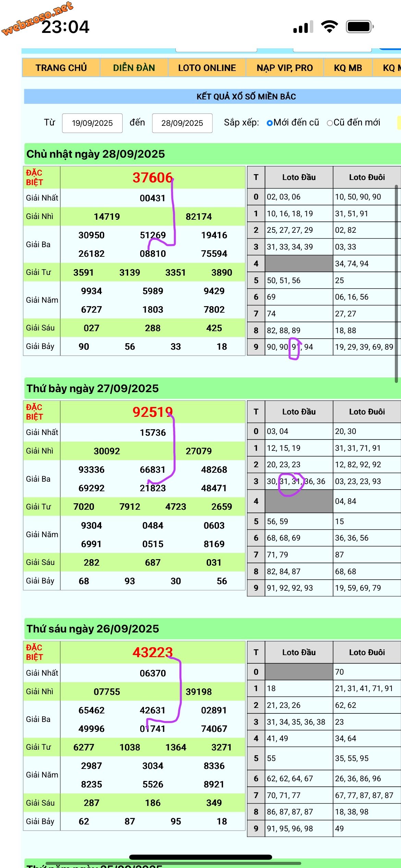Select the 'Mới đến cũ' sort option
Viewport: 401px width, 868px height.
click(x=270, y=123)
